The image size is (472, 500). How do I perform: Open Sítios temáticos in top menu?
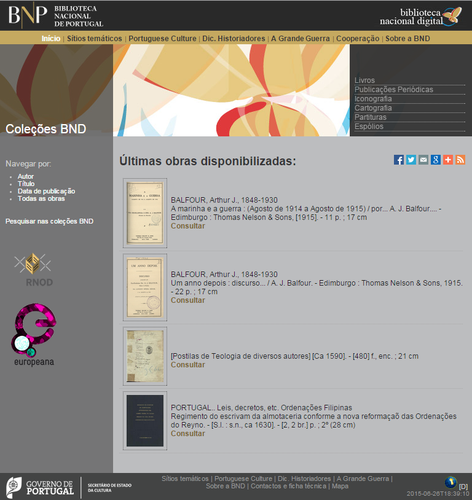(94, 39)
